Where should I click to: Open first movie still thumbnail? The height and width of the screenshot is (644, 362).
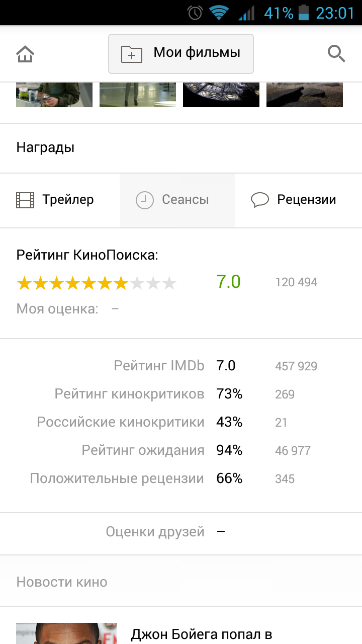pos(54,95)
